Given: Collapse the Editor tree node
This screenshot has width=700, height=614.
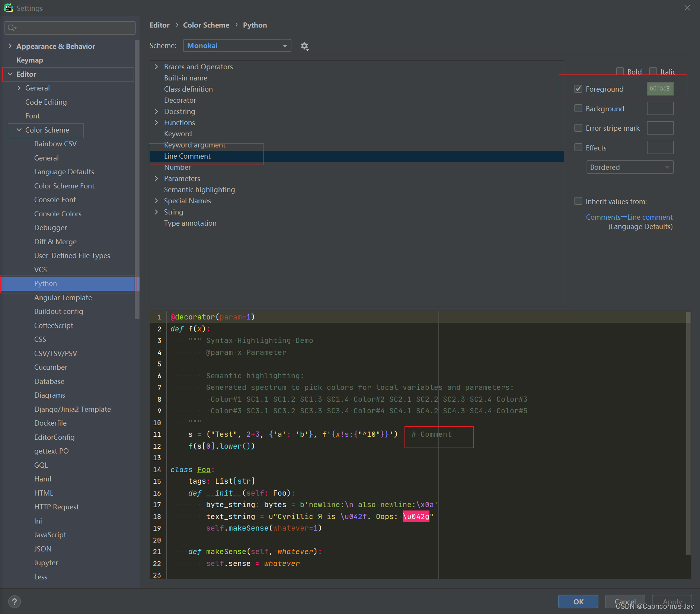Looking at the screenshot, I should coord(10,74).
